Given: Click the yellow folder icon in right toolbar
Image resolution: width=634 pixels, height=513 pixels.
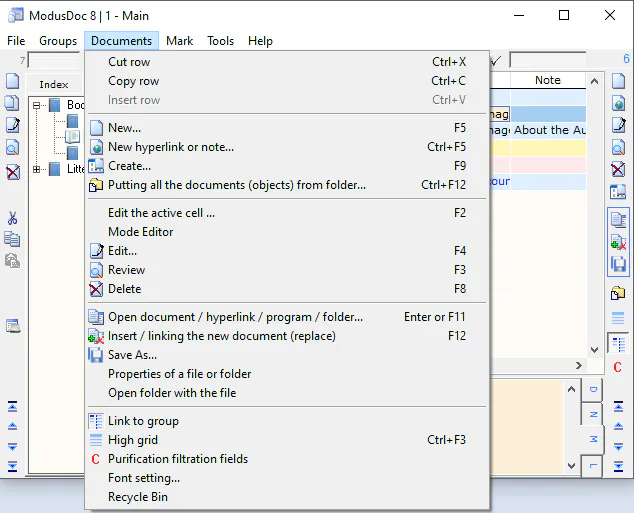Looking at the screenshot, I should point(618,293).
